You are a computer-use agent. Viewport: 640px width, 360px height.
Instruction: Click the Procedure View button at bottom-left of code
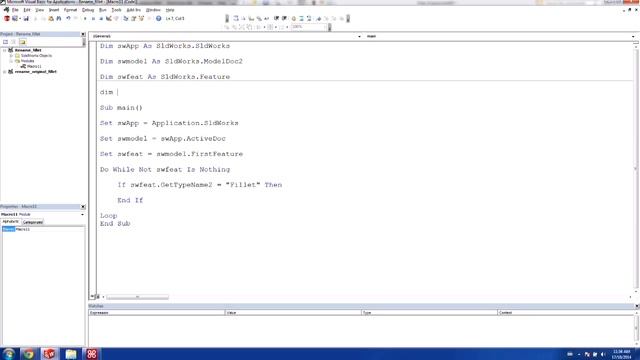pos(93,297)
